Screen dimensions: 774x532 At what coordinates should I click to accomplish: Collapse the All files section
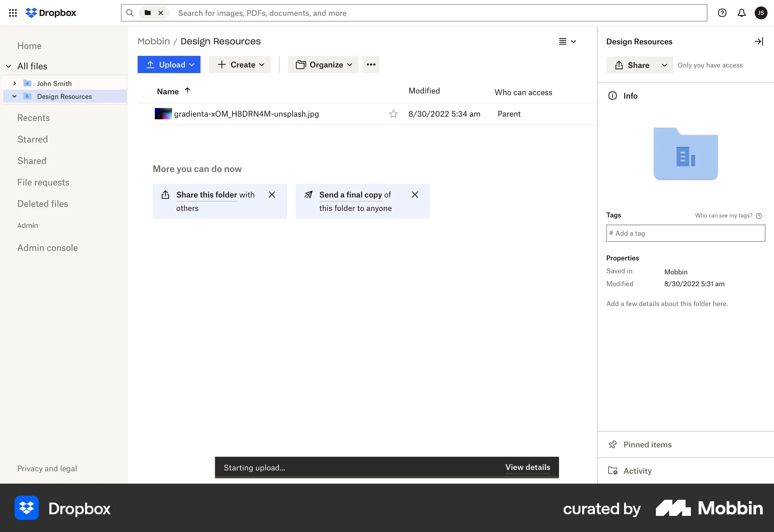coord(8,66)
